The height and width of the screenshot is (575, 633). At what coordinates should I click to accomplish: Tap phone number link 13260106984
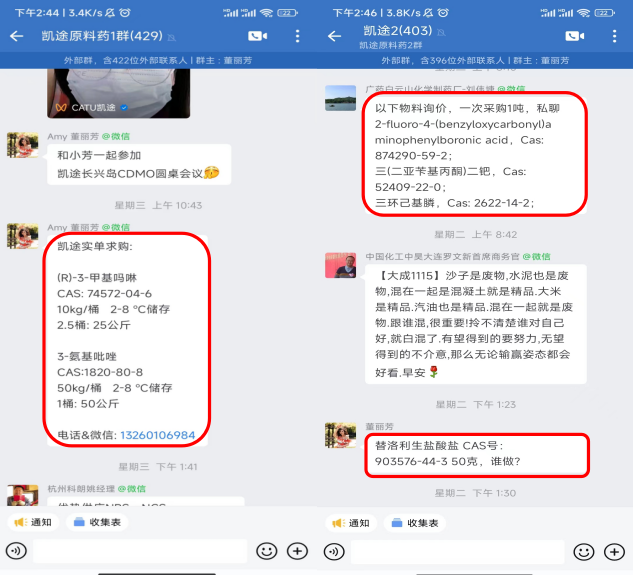tap(158, 435)
